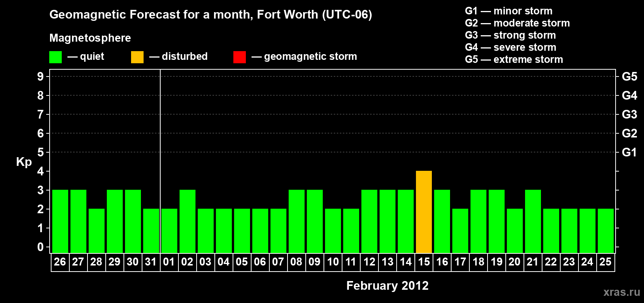Click the green bar above day 02
Screen dimensions: 644x303
click(x=188, y=221)
